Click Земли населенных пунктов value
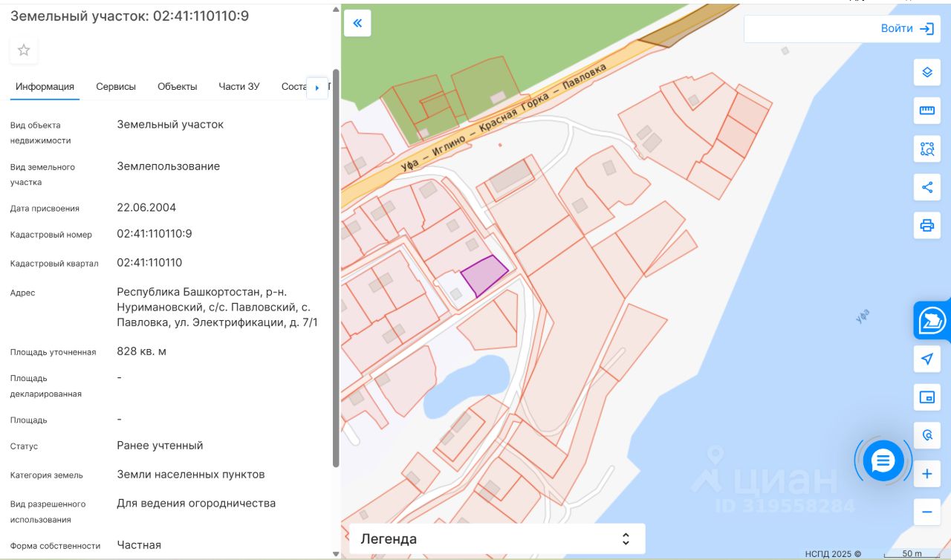This screenshot has width=951, height=560. coord(190,475)
